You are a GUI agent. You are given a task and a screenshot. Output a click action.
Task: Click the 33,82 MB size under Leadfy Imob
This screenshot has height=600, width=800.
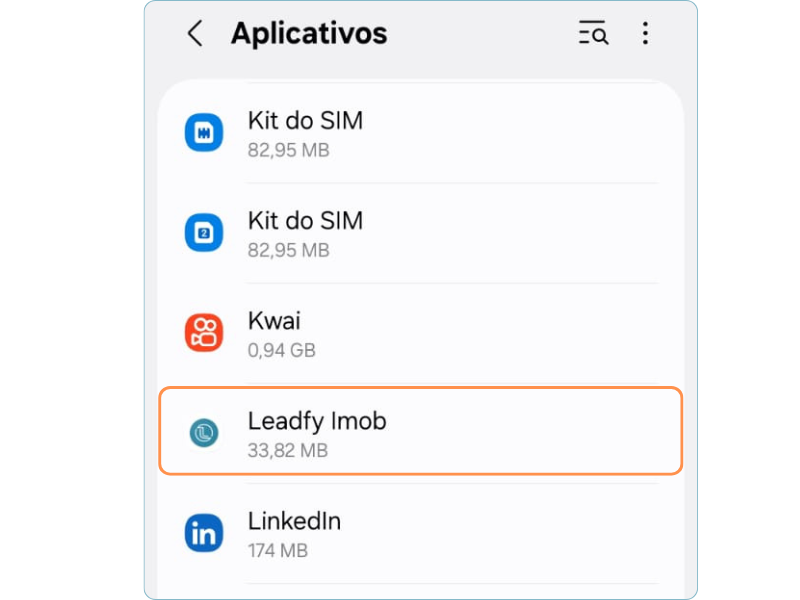tap(288, 451)
